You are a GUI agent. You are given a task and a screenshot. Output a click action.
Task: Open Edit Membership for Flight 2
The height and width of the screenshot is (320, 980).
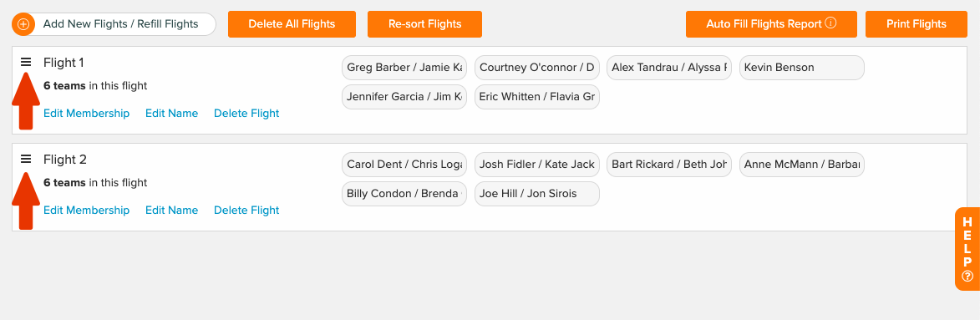86,210
